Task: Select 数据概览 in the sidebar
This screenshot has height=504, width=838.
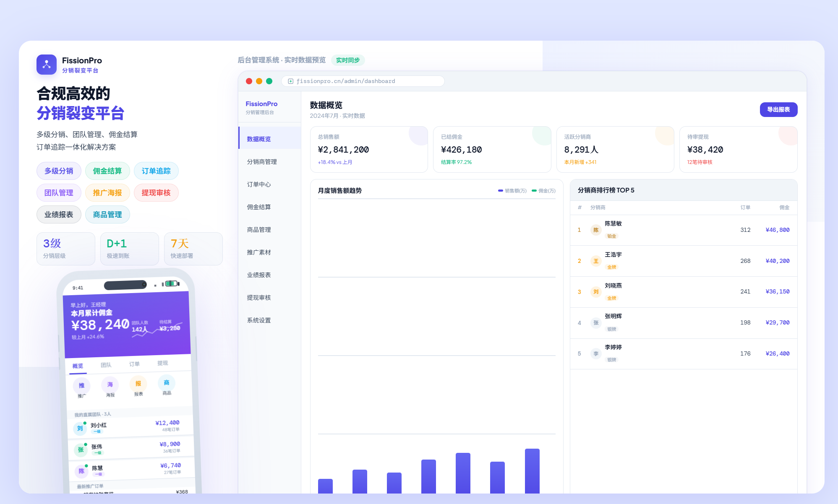Action: (270, 139)
